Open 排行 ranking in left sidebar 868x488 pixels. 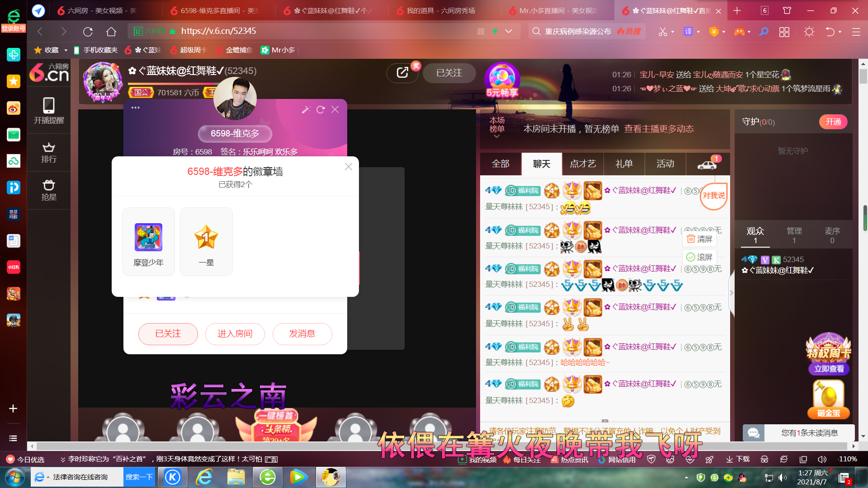point(49,153)
